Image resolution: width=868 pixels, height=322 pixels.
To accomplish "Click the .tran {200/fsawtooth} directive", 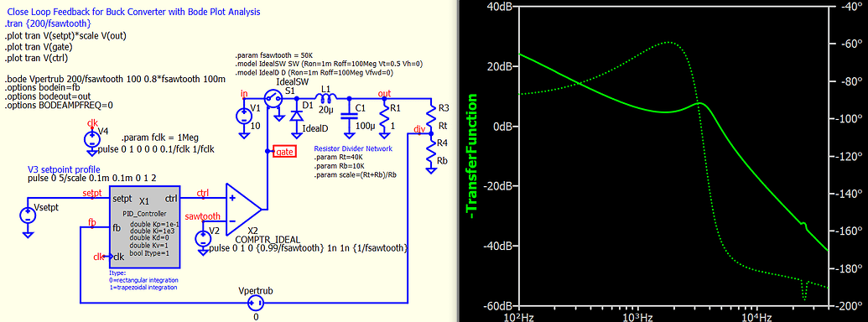I will click(48, 23).
